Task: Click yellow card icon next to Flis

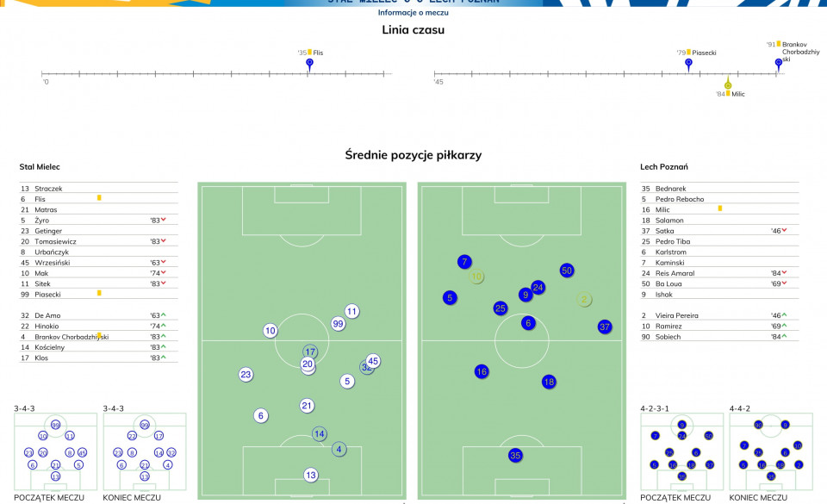Action: [x=99, y=197]
